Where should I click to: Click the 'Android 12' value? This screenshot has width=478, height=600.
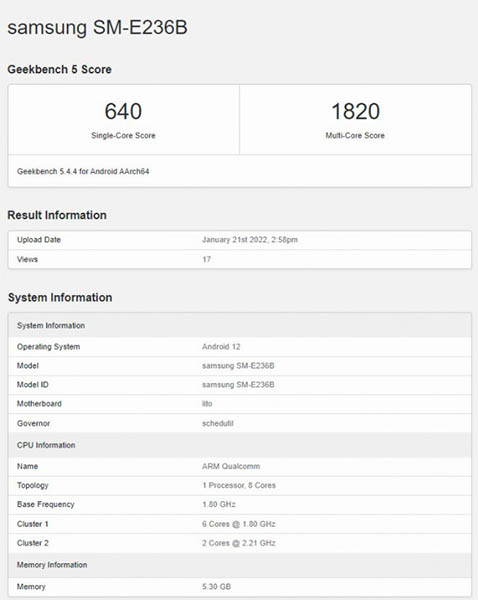coord(221,347)
